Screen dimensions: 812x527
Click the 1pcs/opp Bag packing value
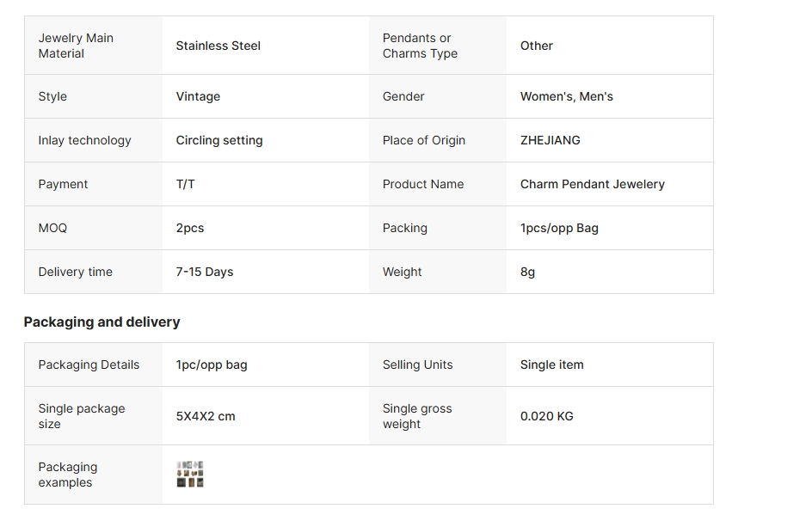tap(559, 229)
